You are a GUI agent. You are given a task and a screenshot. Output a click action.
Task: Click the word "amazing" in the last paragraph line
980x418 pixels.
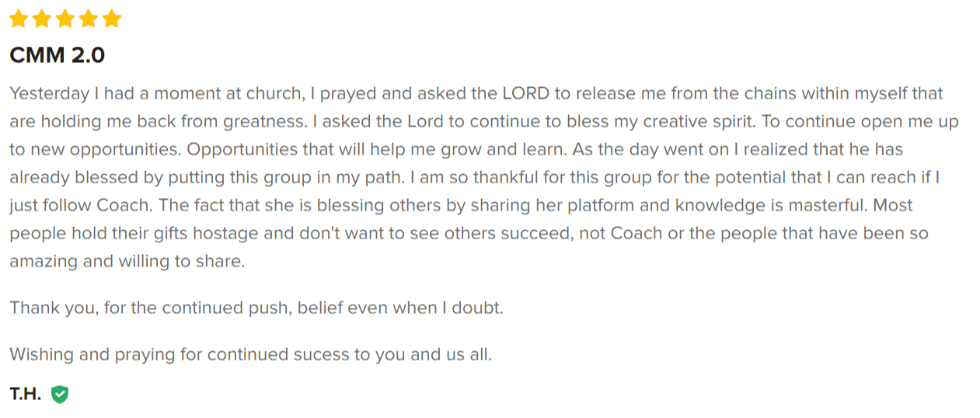coord(44,262)
